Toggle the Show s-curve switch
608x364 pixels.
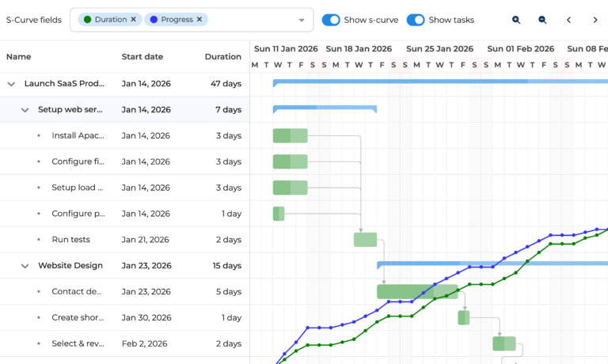pyautogui.click(x=331, y=20)
